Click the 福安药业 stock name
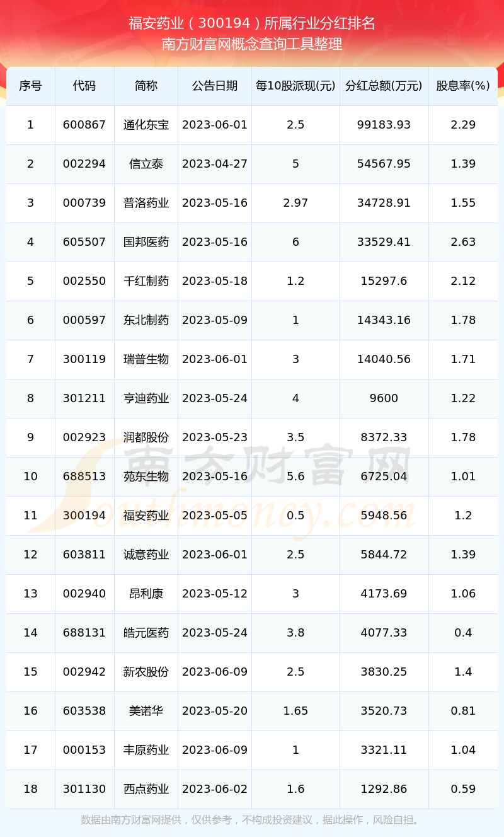The width and height of the screenshot is (504, 837). click(146, 516)
